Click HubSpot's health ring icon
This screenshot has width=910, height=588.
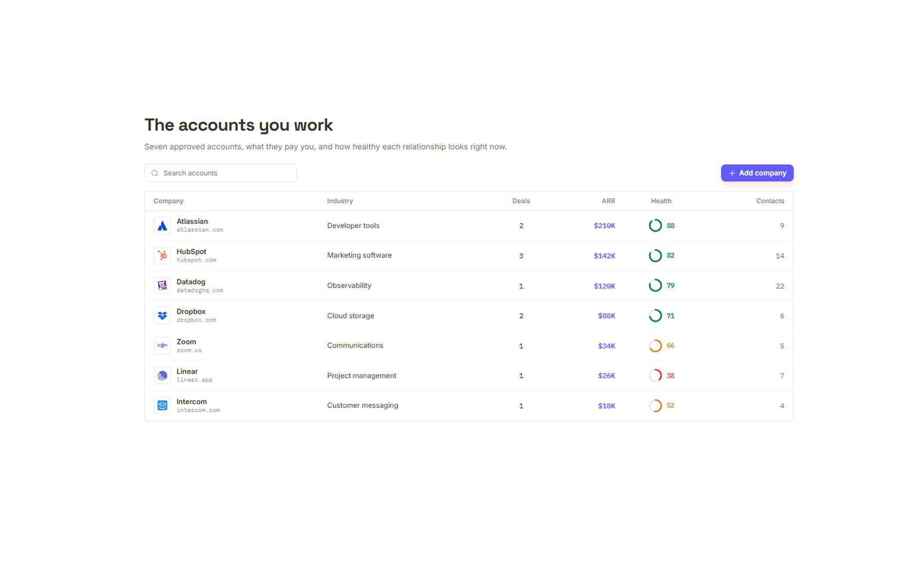click(x=655, y=256)
